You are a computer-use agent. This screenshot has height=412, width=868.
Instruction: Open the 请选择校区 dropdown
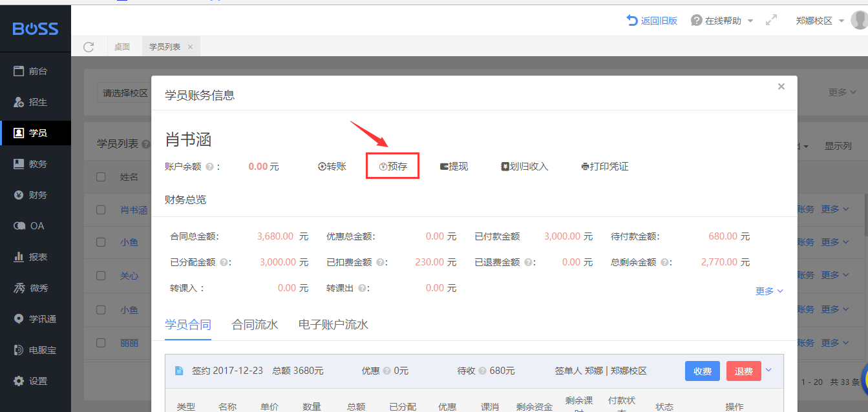[125, 93]
